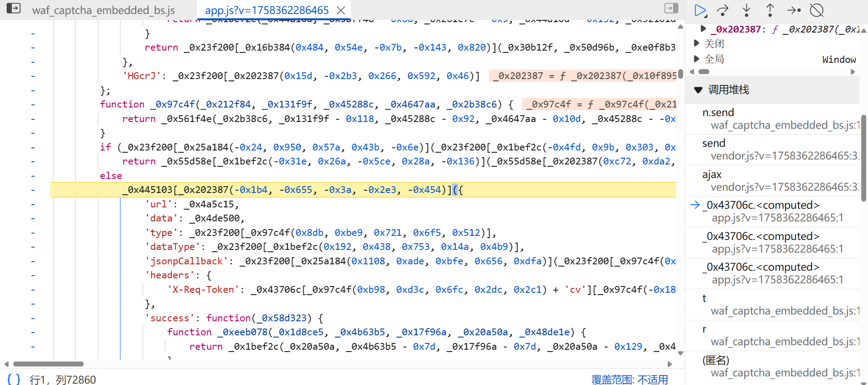Viewport: 868px width, 385px height.
Task: Step into next function call
Action: click(x=746, y=10)
